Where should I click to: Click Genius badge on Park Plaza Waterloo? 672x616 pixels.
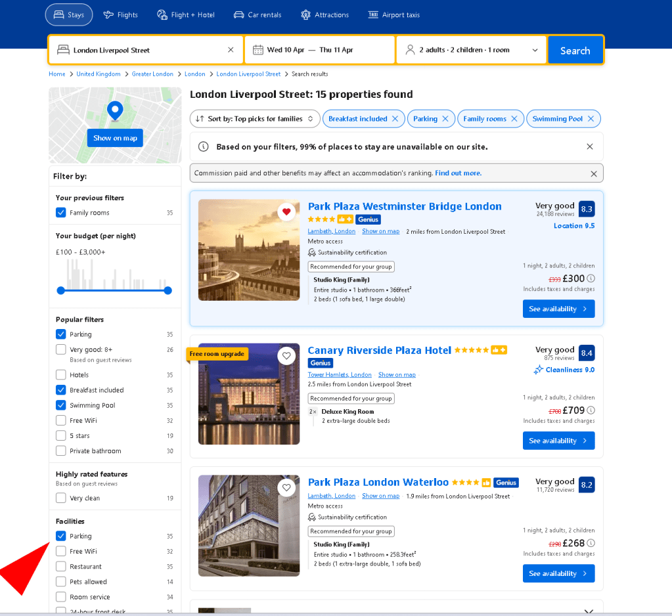click(x=506, y=482)
